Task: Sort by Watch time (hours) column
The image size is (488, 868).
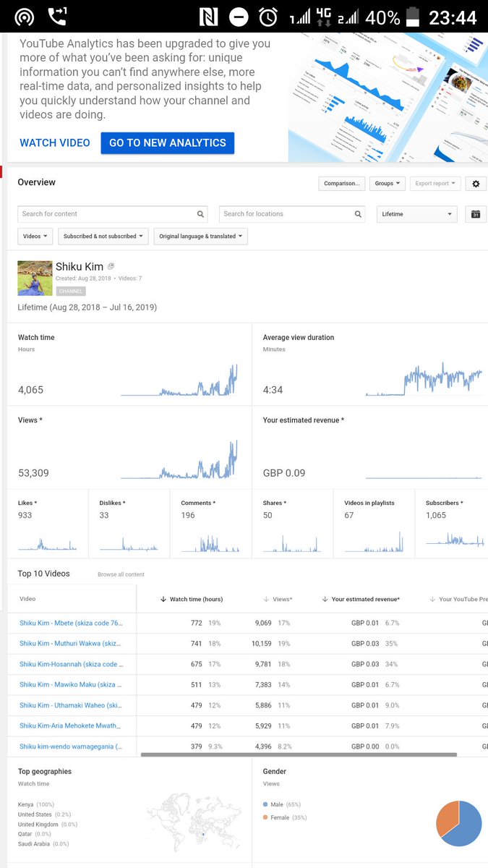Action: click(191, 599)
